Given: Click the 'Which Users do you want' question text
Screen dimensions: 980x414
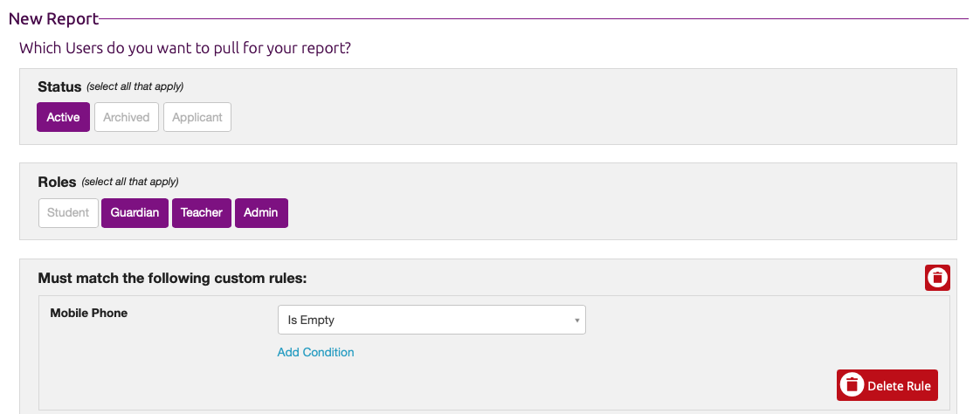Looking at the screenshot, I should [x=185, y=48].
